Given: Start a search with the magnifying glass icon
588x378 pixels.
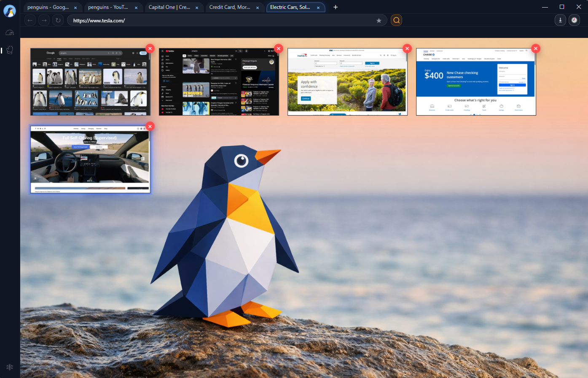Looking at the screenshot, I should click(x=396, y=20).
